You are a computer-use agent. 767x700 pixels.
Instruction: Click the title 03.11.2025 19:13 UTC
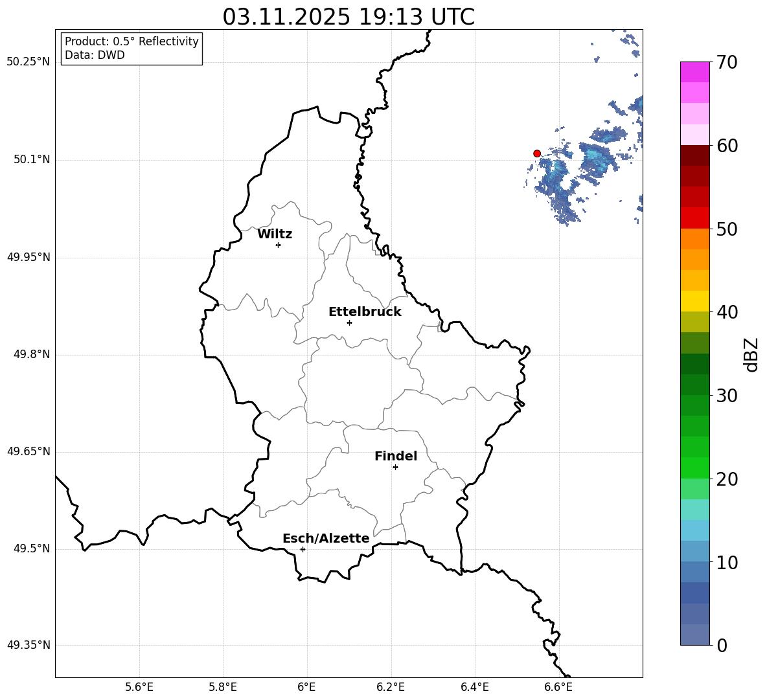click(x=349, y=17)
